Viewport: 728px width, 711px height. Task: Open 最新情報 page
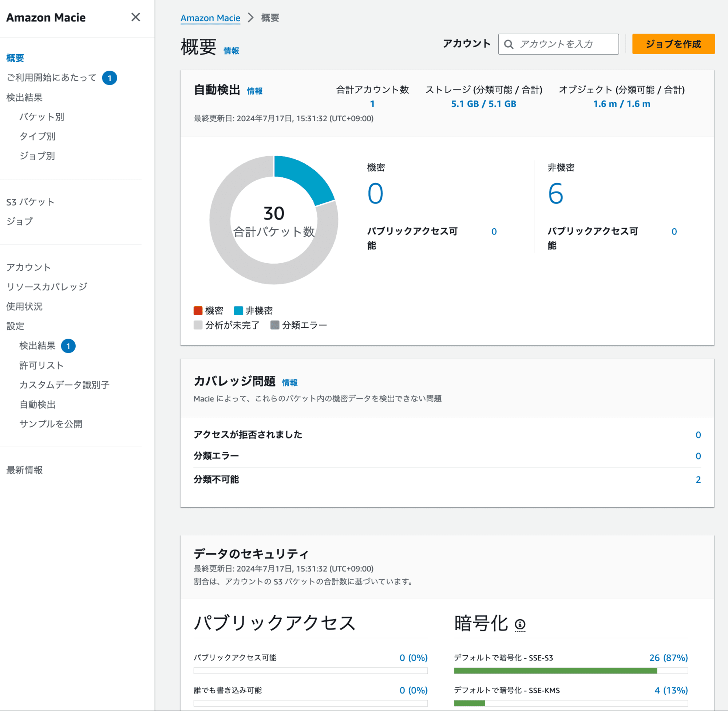click(25, 470)
